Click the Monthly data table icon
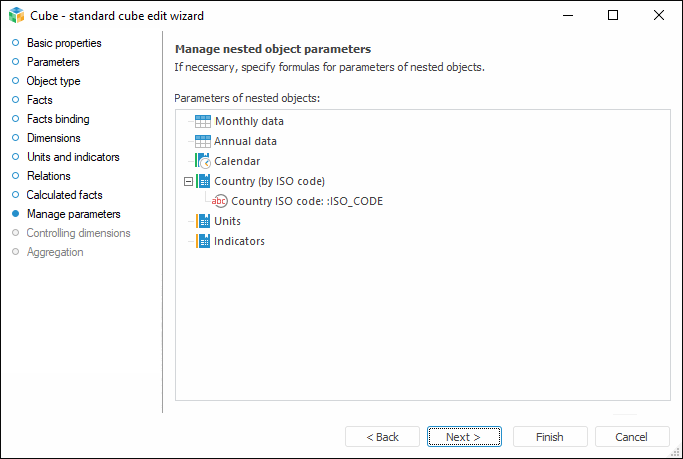This screenshot has width=683, height=459. coord(203,121)
